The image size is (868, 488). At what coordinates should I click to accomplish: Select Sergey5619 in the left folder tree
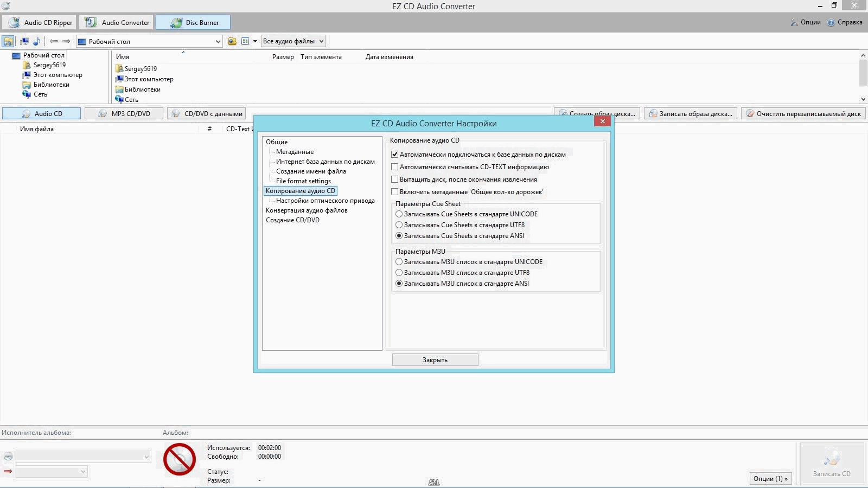49,65
